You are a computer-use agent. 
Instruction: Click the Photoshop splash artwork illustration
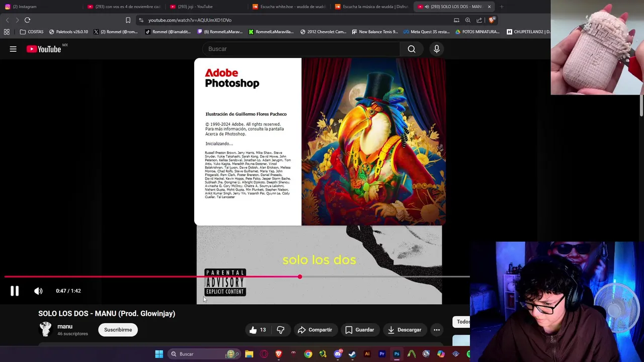click(x=373, y=142)
